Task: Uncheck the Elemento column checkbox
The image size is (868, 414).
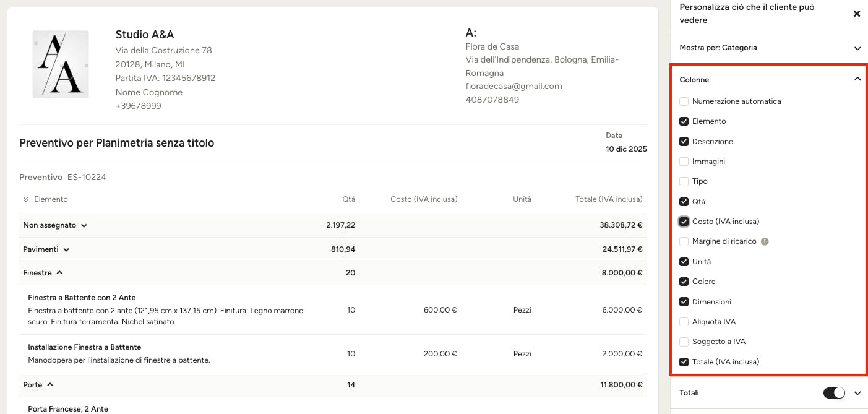Action: pos(684,121)
